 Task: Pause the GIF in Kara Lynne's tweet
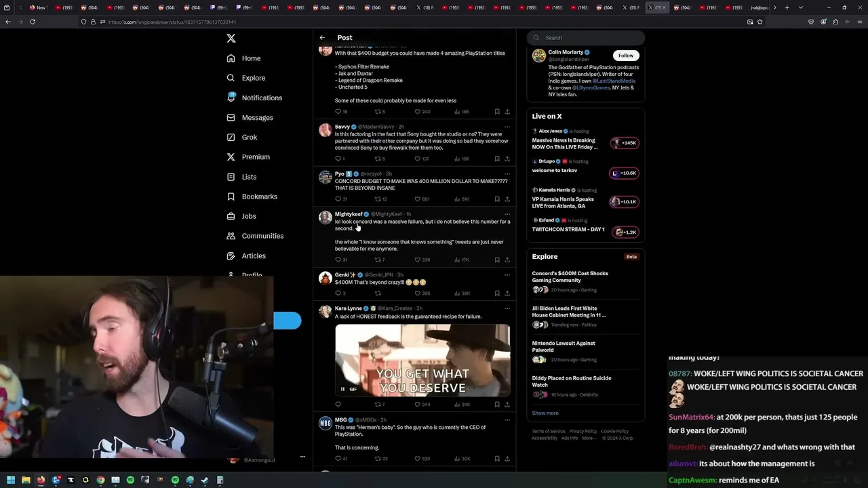343,389
